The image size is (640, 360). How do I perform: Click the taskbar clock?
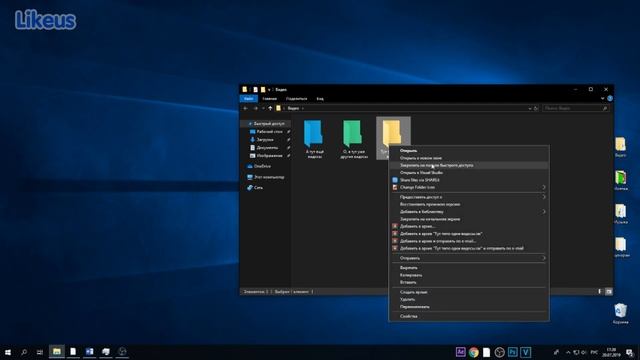[611, 352]
